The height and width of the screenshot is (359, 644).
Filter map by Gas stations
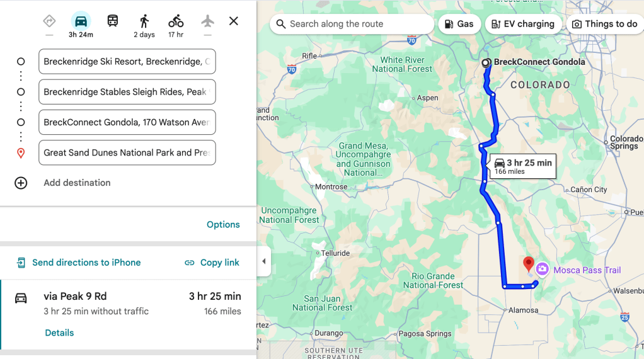459,24
